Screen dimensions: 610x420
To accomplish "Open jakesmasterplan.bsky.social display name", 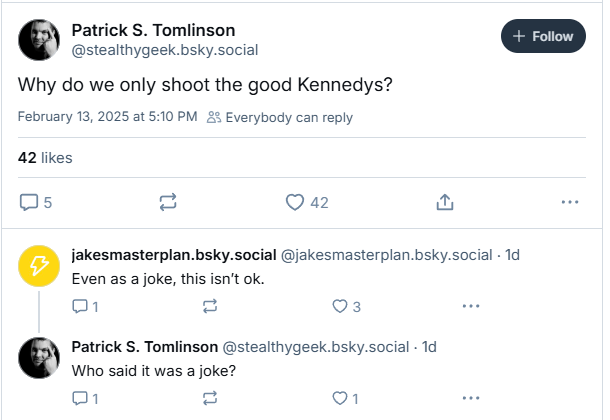I will point(174,255).
